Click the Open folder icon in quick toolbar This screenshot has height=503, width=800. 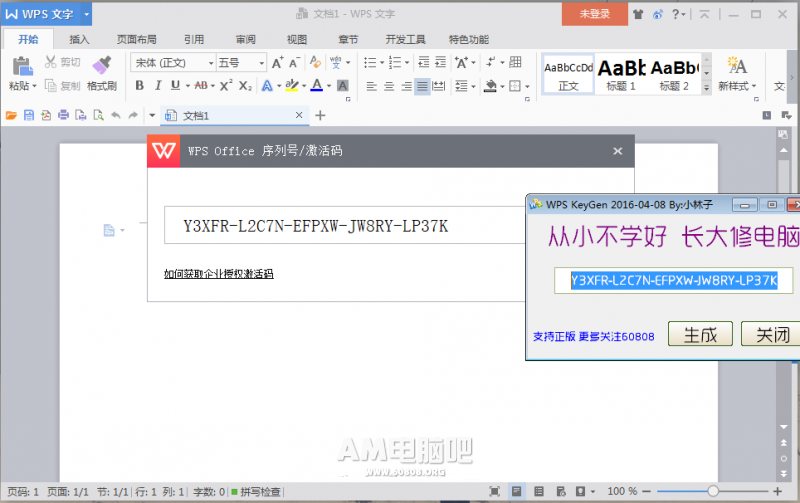[11, 115]
